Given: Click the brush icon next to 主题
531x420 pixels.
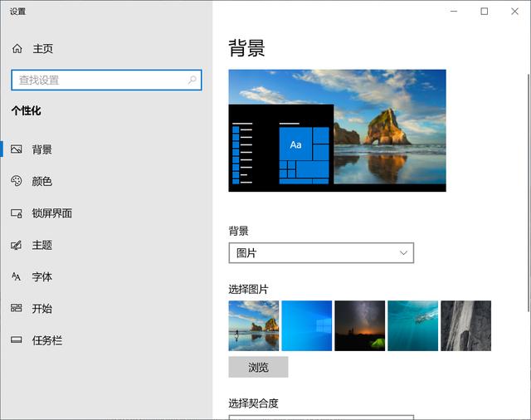Looking at the screenshot, I should pyautogui.click(x=17, y=245).
